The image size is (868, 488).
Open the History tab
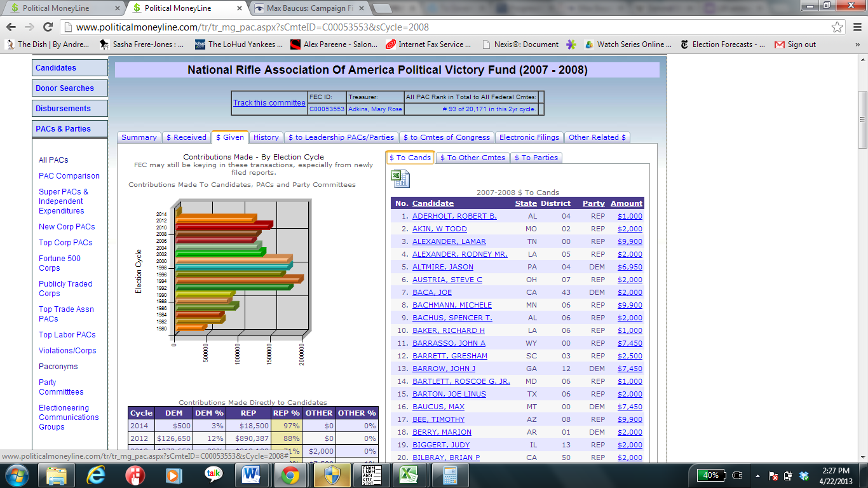[x=266, y=137]
